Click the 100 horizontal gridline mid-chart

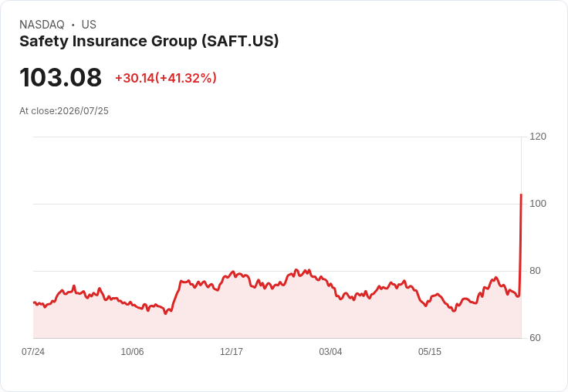(x=277, y=204)
